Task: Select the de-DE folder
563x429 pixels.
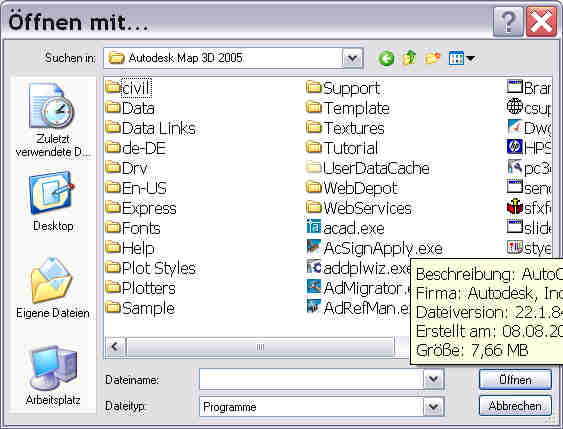Action: 136,148
